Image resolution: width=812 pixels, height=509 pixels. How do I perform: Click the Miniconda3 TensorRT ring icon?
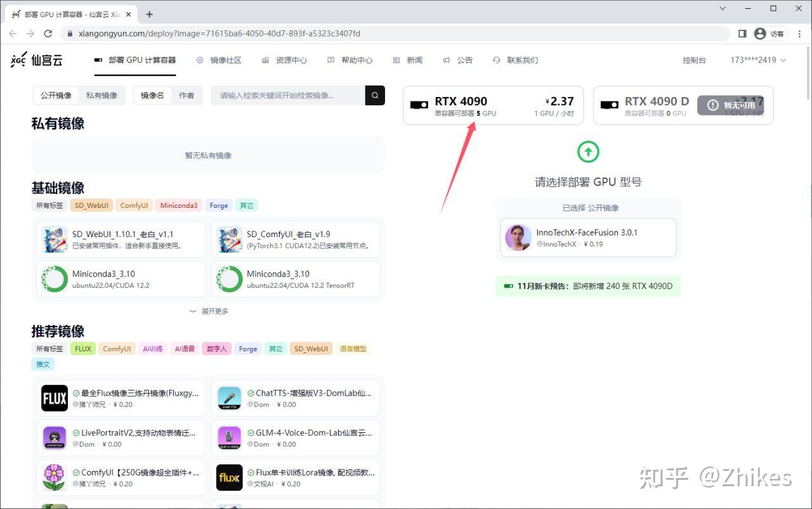(x=229, y=279)
